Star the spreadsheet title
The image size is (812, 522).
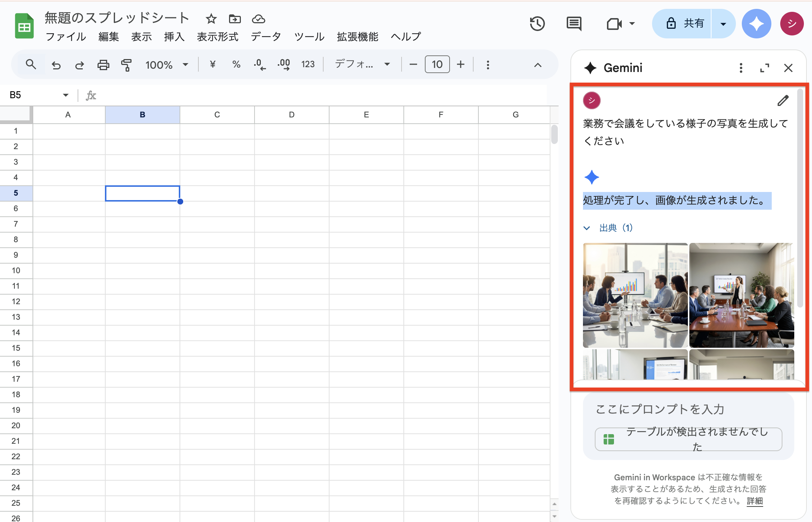pos(211,19)
